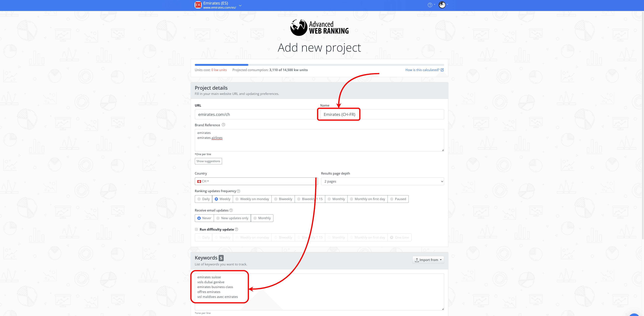Click 'vols dubai genève' keyword line
644x316 pixels.
pos(211,282)
